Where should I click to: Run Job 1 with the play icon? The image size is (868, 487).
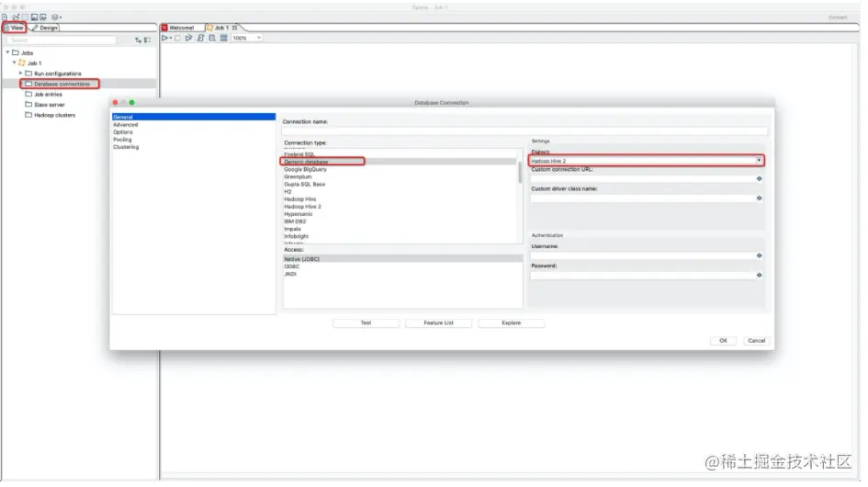coord(165,38)
